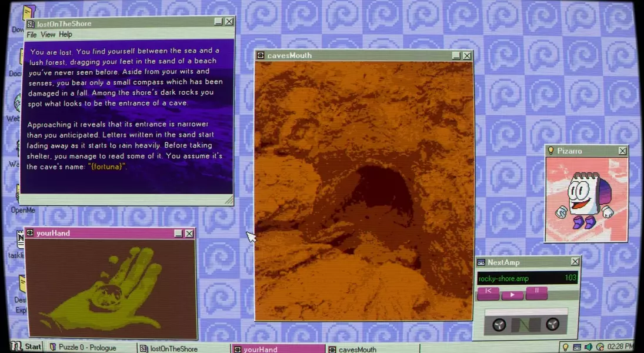Screen dimensions: 644x353
Task: Click the round tray icon beside the clock
Action: [600, 347]
